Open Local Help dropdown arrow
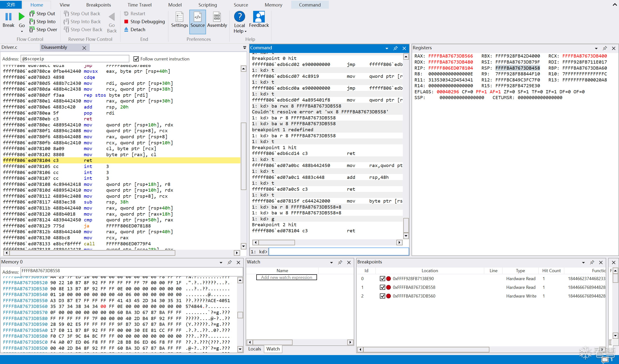619x364 pixels. tap(245, 31)
